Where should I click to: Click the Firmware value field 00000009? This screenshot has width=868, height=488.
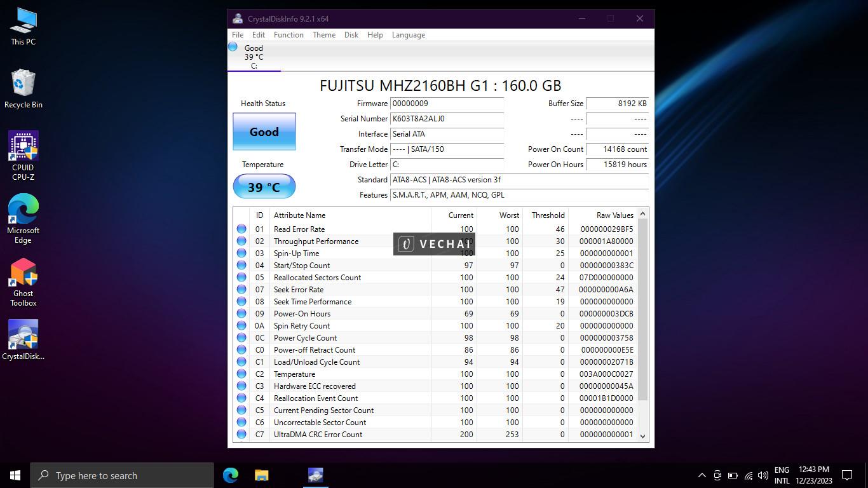coord(447,104)
